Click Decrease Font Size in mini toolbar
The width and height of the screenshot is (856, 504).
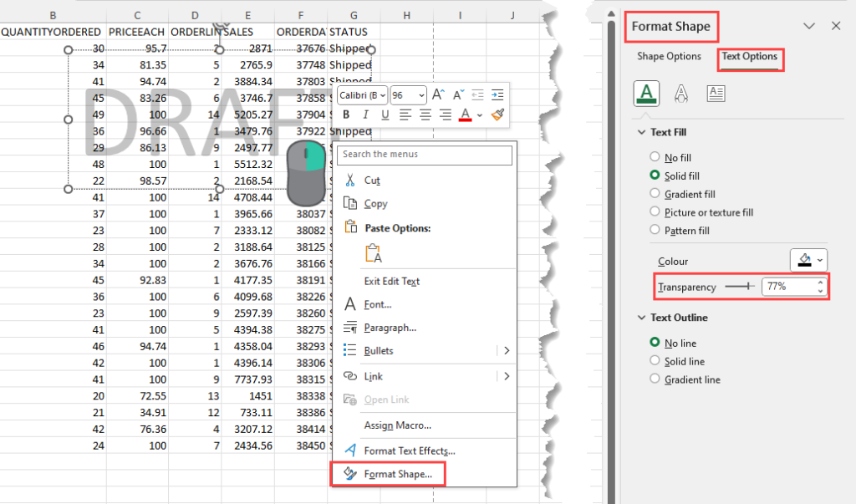click(x=459, y=94)
